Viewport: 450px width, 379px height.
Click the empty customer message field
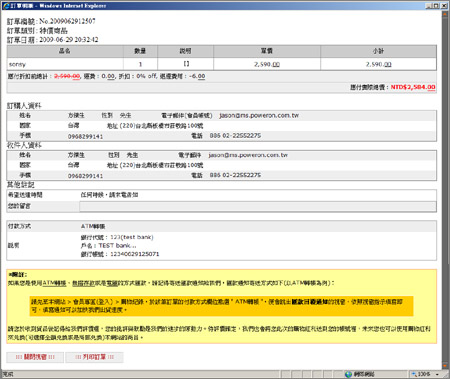click(x=258, y=206)
